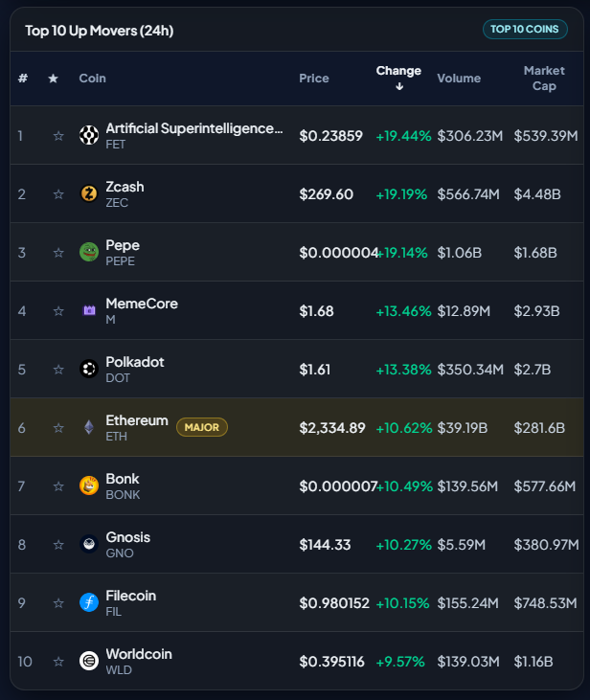This screenshot has height=700, width=590.
Task: Click Bonk market cap $577.66M
Action: coord(544,486)
